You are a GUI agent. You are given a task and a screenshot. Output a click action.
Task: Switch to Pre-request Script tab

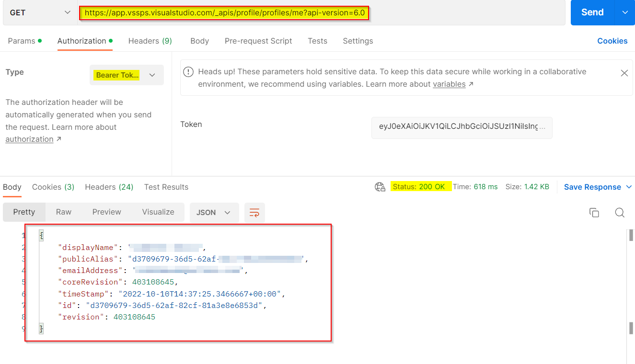[258, 41]
